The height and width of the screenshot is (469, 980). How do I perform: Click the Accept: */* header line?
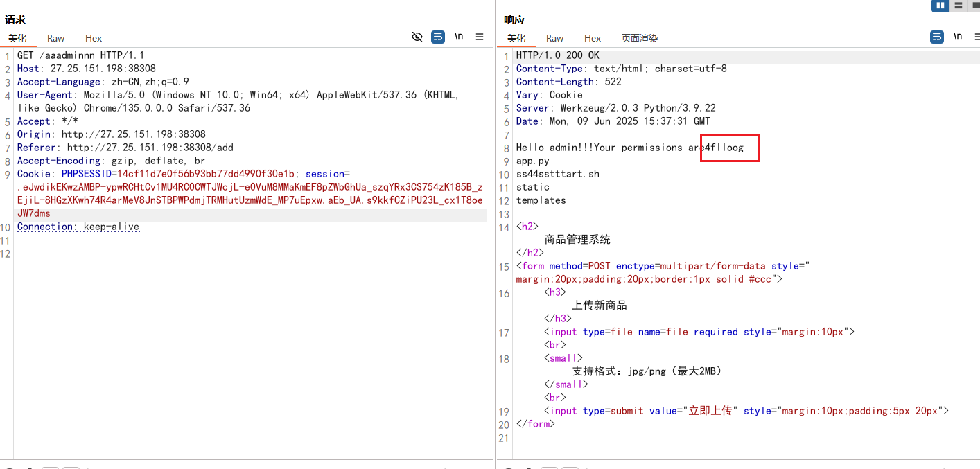48,121
